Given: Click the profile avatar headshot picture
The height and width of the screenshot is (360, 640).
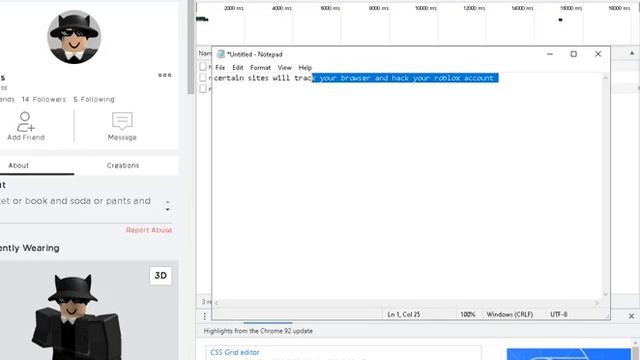Looking at the screenshot, I should coord(74,37).
